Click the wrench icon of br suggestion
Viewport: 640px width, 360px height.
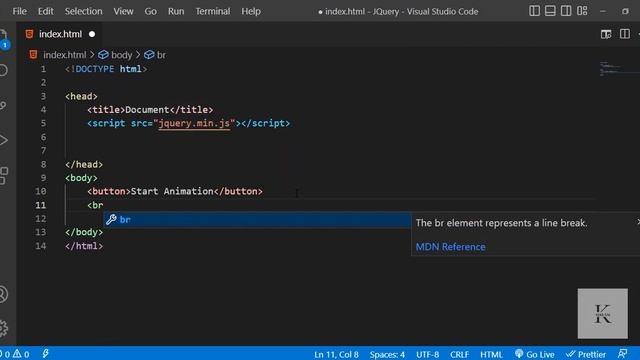click(x=111, y=220)
